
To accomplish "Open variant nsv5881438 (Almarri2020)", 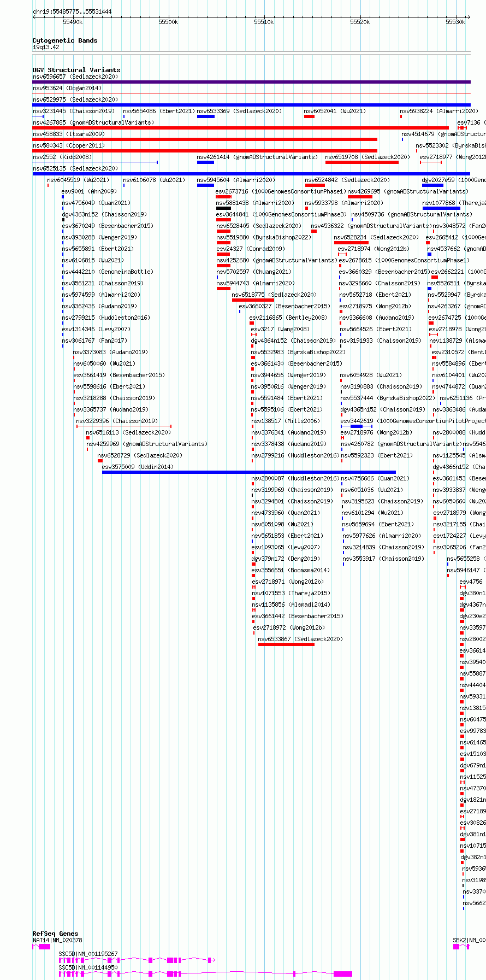I will point(255,203).
